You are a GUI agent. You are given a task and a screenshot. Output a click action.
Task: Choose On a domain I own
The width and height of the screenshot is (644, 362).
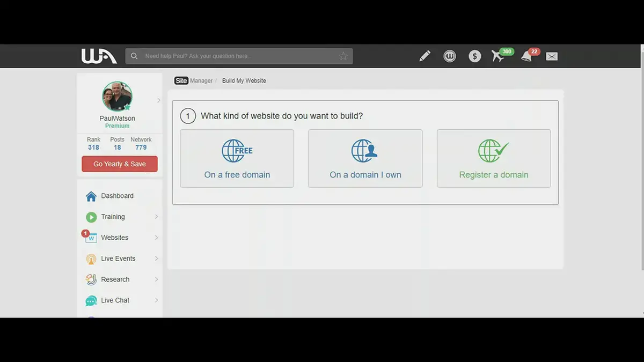coord(365,158)
